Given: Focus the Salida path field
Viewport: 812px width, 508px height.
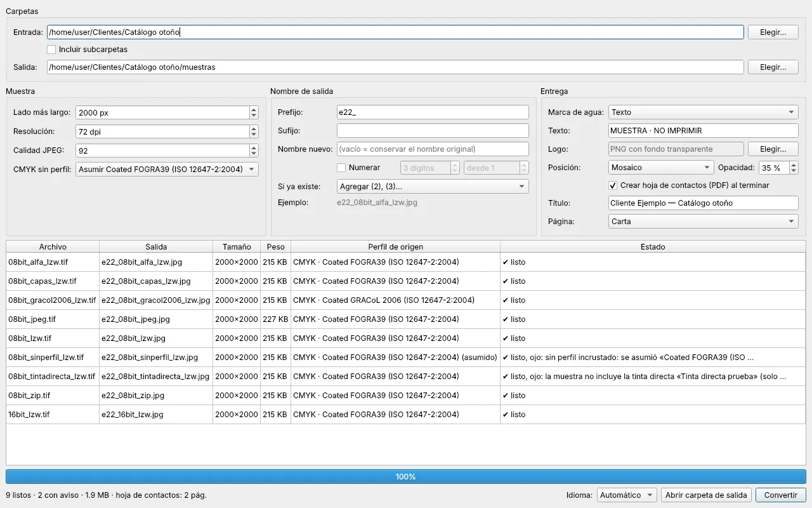Looking at the screenshot, I should coord(395,67).
